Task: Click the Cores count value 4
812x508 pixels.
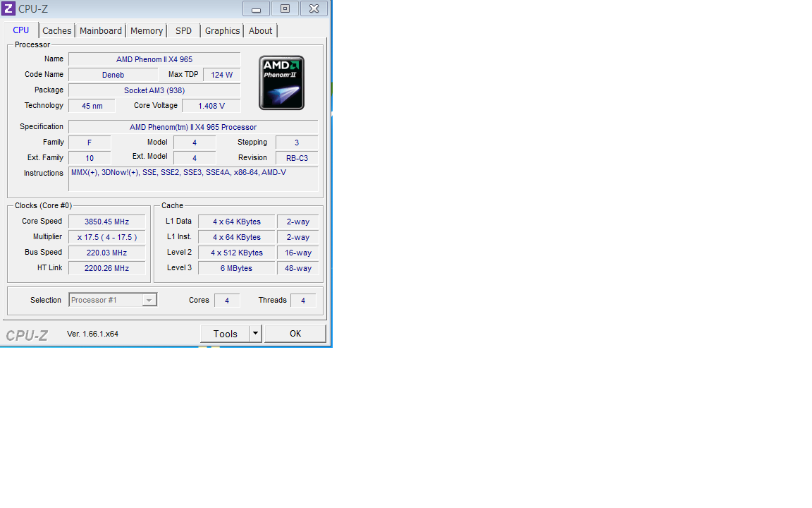Action: 227,301
